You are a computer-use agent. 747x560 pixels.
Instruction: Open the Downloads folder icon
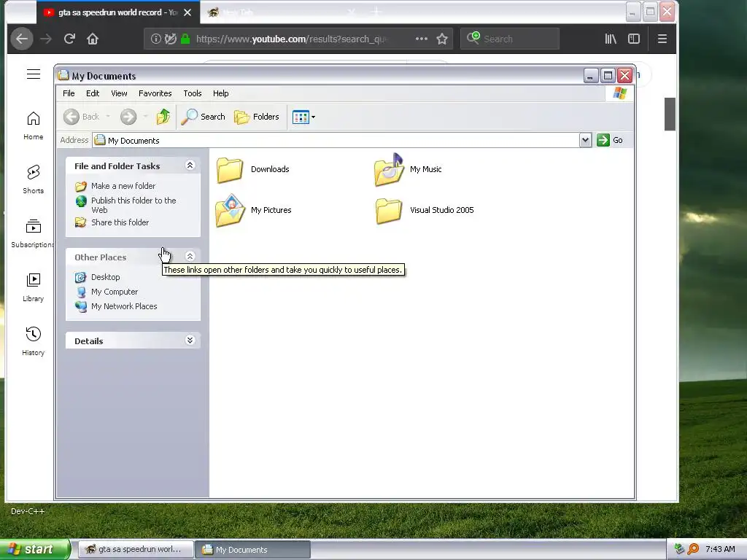pyautogui.click(x=230, y=169)
